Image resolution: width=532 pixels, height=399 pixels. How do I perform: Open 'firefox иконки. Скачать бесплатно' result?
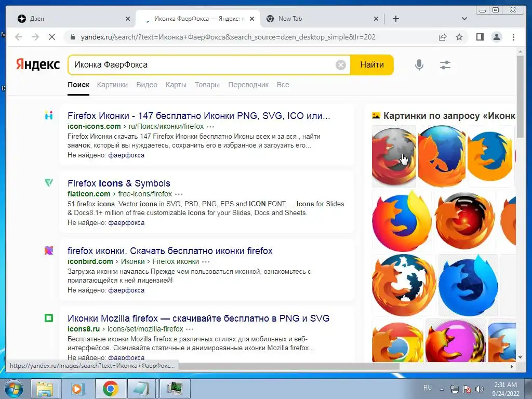[x=170, y=251]
